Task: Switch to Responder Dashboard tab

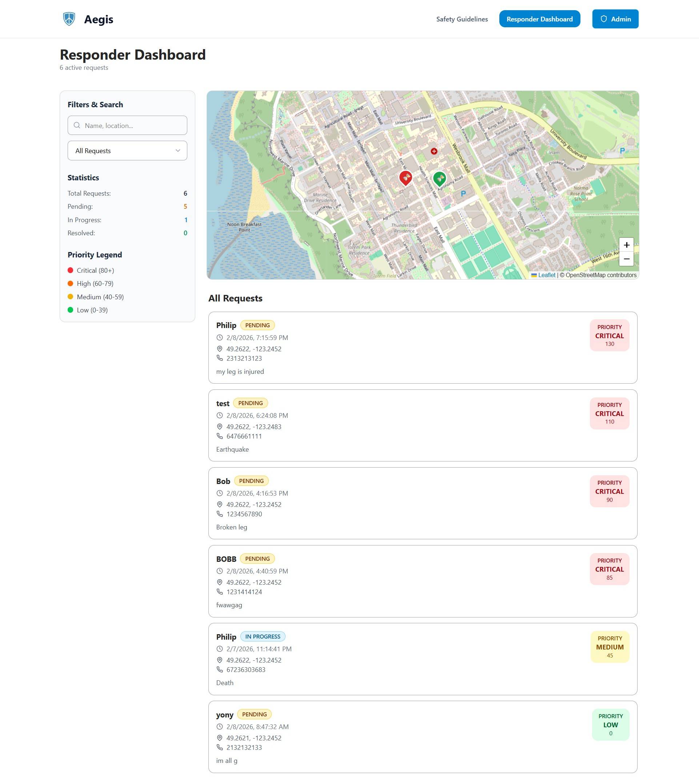Action: [539, 19]
